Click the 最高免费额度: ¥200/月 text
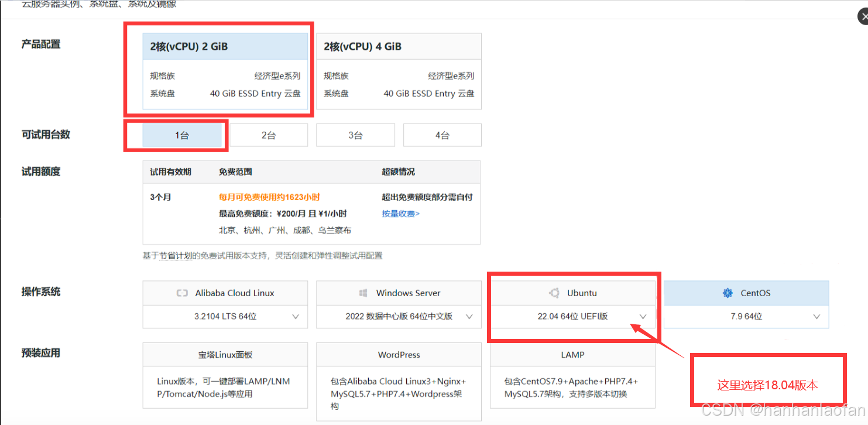This screenshot has height=425, width=868. [261, 214]
